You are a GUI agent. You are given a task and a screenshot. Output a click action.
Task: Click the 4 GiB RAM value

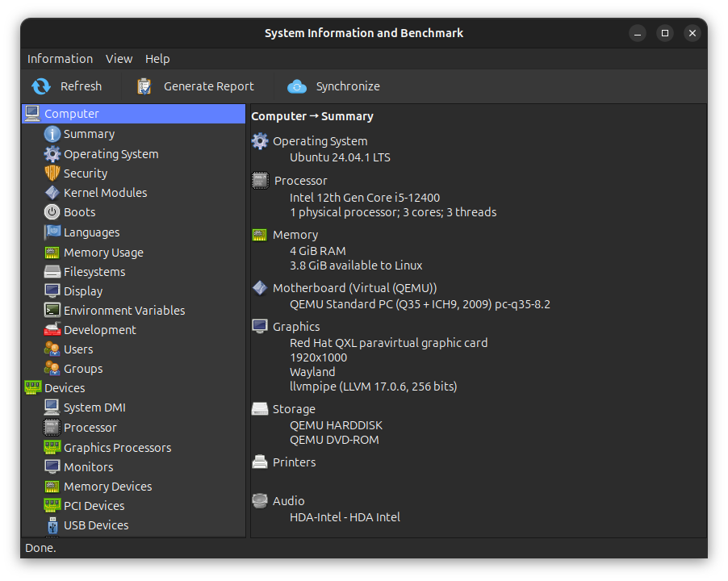[x=317, y=251]
